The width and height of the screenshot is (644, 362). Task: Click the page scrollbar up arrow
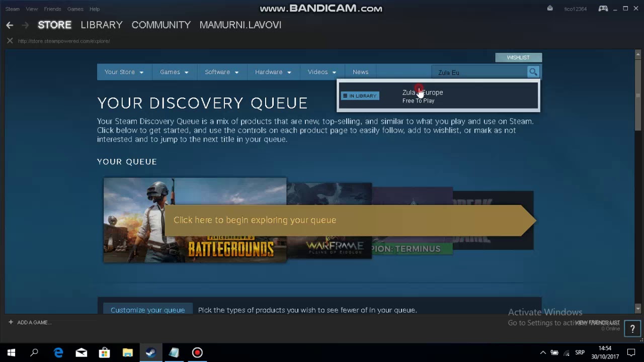tap(638, 54)
